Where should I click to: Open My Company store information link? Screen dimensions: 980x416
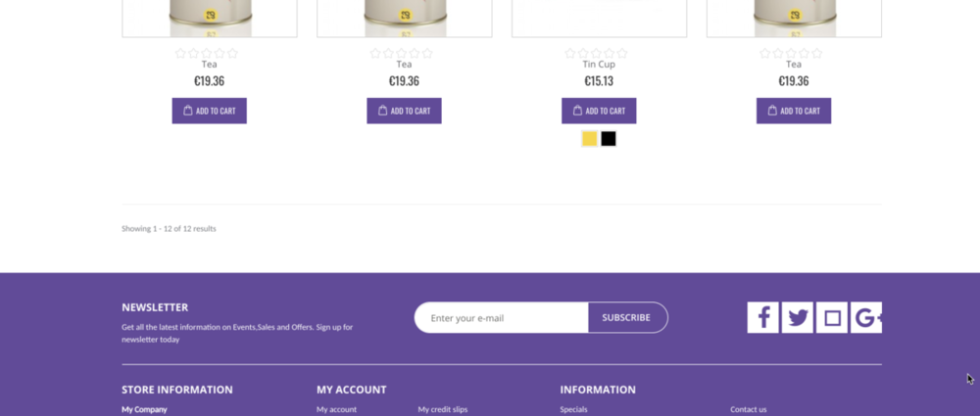click(144, 409)
